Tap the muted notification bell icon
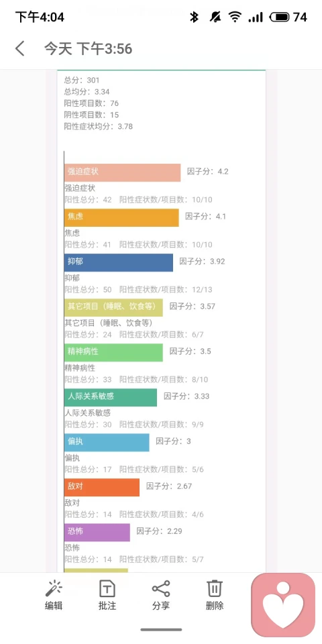322x644 pixels. (215, 17)
